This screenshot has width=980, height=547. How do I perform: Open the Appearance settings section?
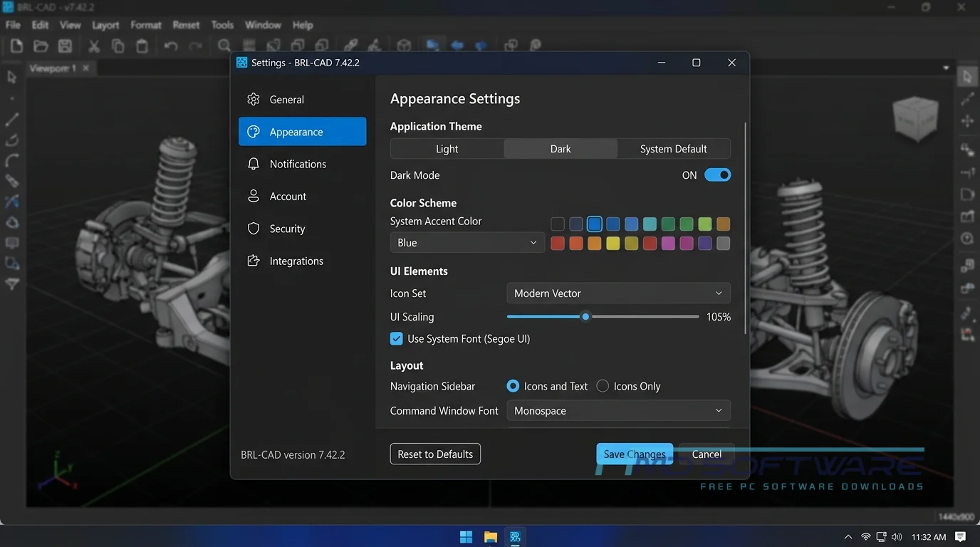[x=303, y=132]
